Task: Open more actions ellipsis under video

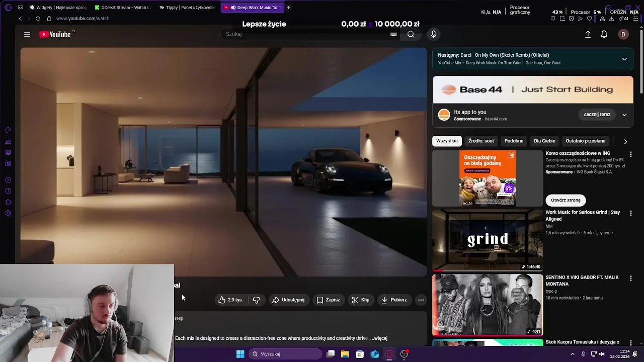Action: (421, 300)
